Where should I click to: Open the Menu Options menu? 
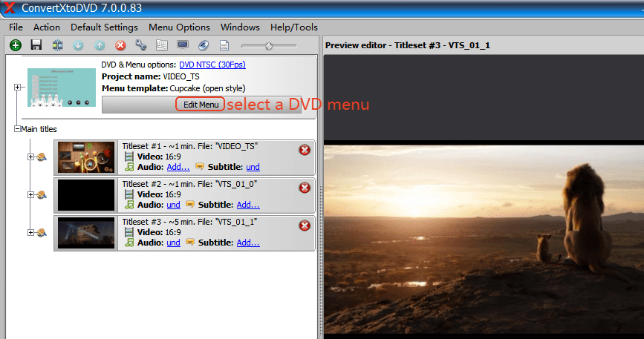(179, 27)
